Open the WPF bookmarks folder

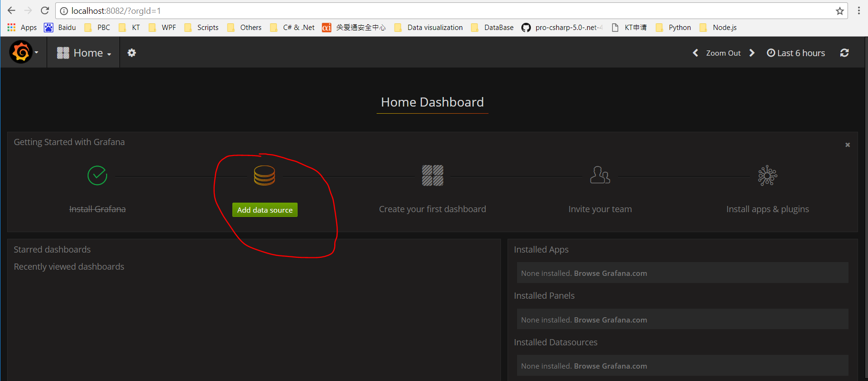point(162,27)
